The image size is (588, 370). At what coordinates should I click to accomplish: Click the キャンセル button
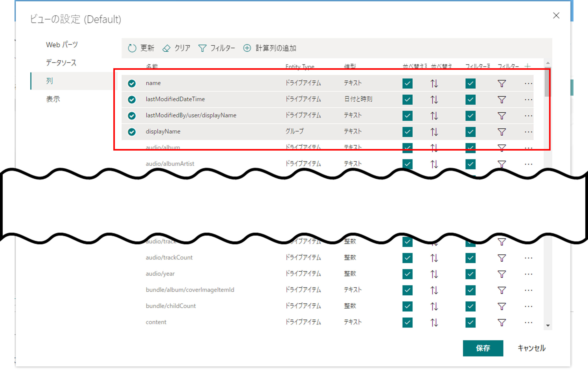(x=531, y=348)
